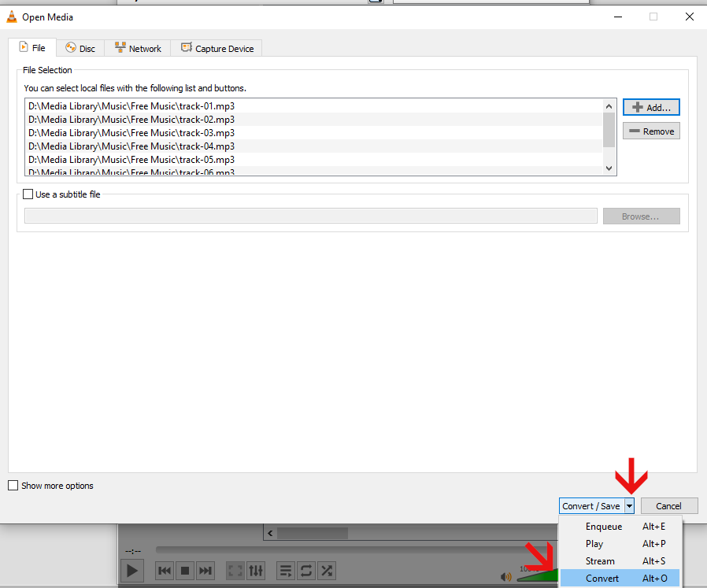Skip to previous track icon
The width and height of the screenshot is (707, 588).
[x=165, y=570]
